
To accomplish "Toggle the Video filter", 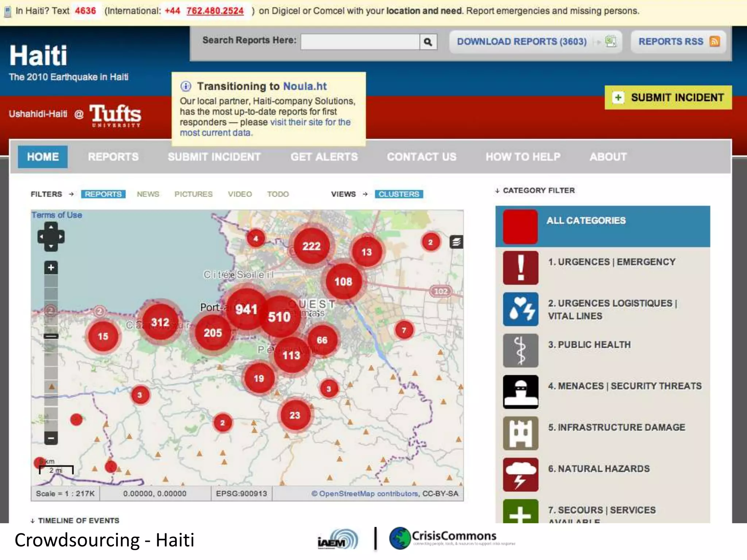I will pos(240,194).
